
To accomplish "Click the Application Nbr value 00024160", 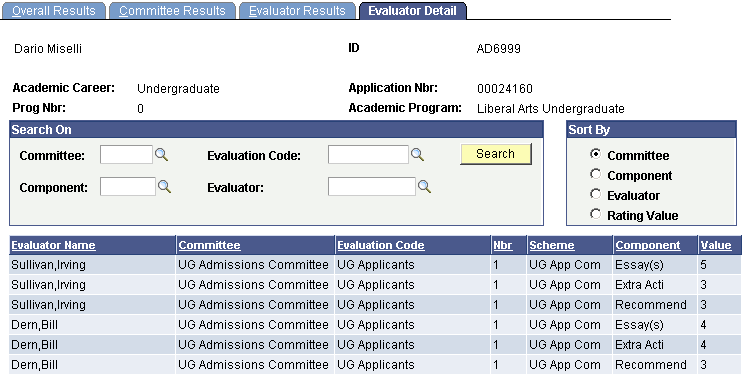I will tap(505, 89).
